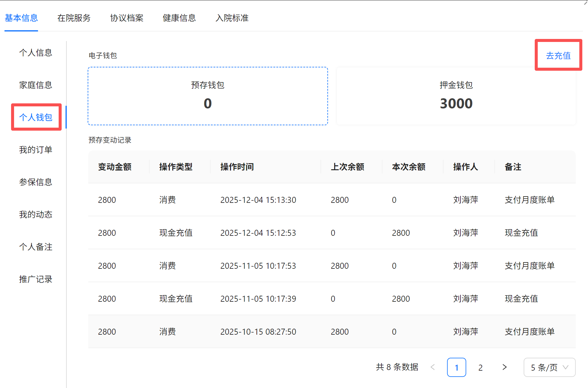Open the 5 条/页 page size dropdown

pos(549,367)
